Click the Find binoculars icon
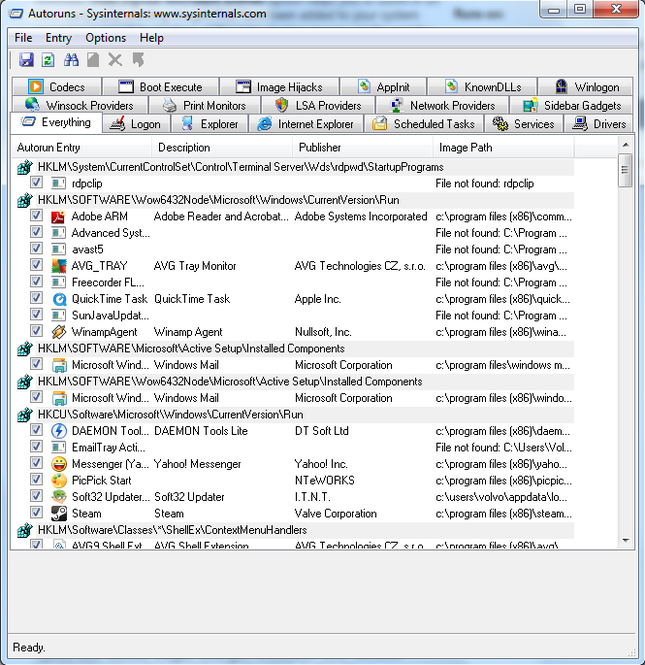 click(x=71, y=60)
